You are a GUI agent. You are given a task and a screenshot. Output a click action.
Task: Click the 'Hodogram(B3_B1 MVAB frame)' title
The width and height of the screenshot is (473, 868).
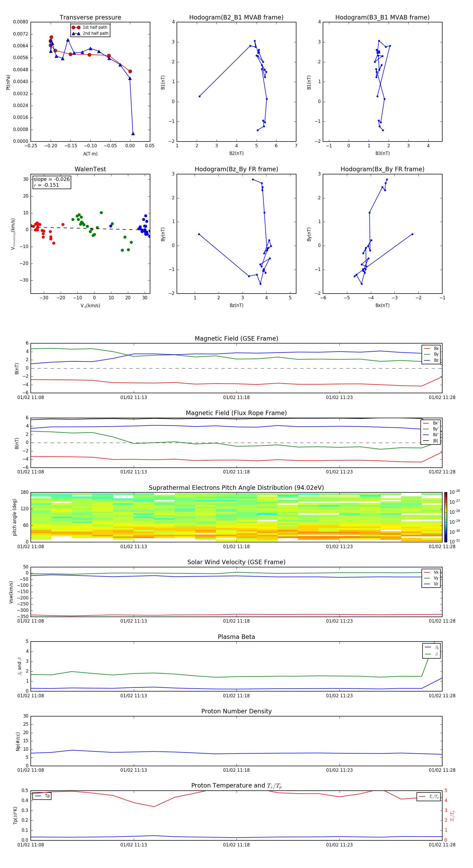382,18
